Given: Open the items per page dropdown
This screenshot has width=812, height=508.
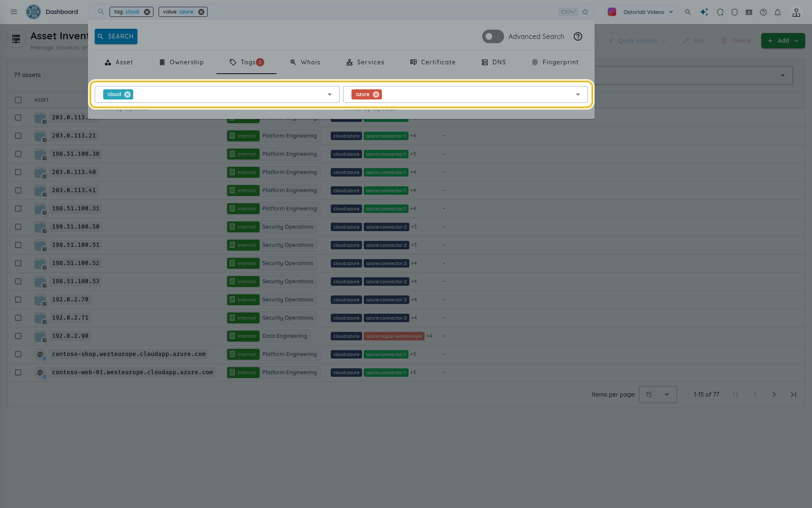Looking at the screenshot, I should (658, 395).
